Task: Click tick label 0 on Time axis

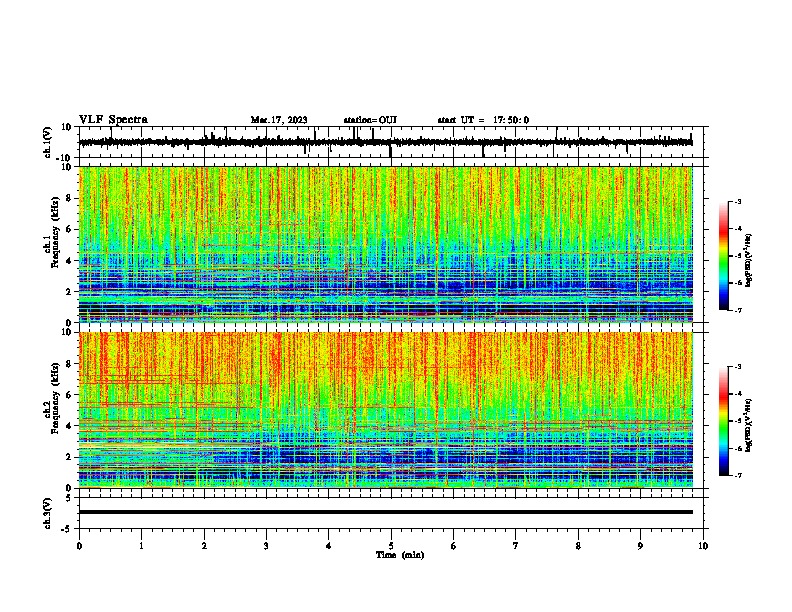Action: [x=79, y=546]
